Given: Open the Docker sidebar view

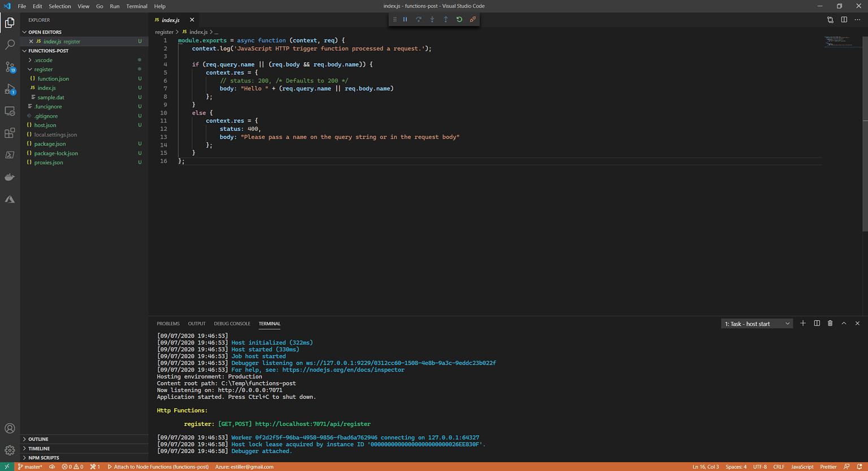Looking at the screenshot, I should pos(9,177).
